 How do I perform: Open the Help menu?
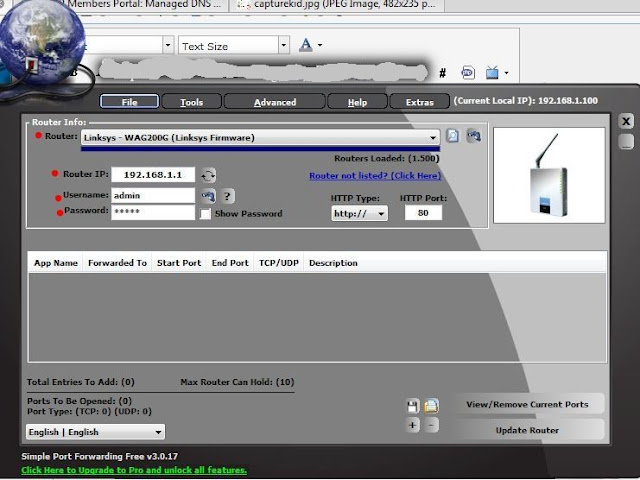coord(357,102)
